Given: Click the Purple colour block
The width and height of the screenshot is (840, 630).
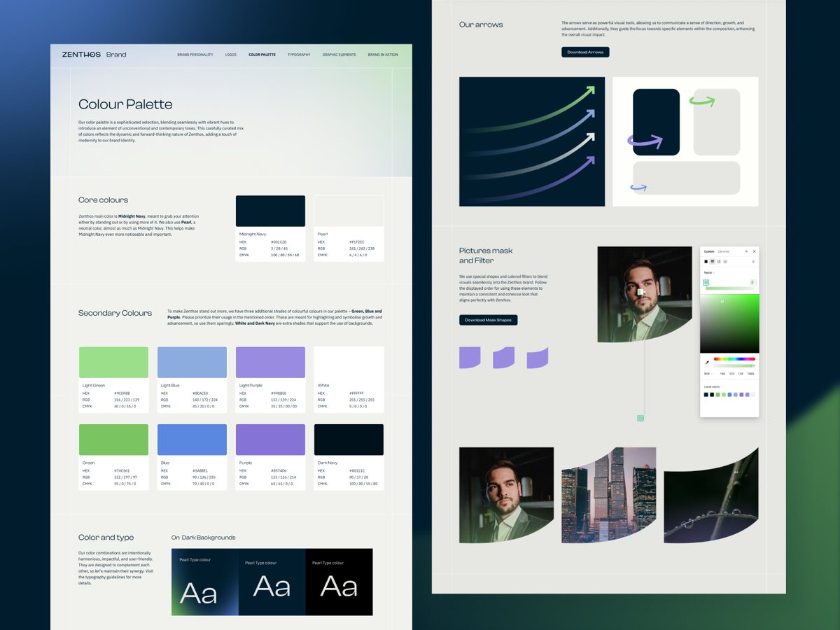Looking at the screenshot, I should pos(270,440).
